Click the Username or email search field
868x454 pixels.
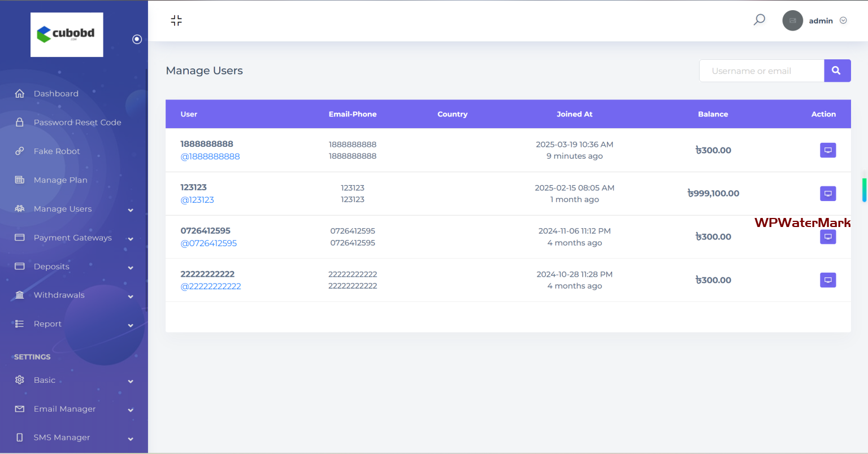pos(761,71)
